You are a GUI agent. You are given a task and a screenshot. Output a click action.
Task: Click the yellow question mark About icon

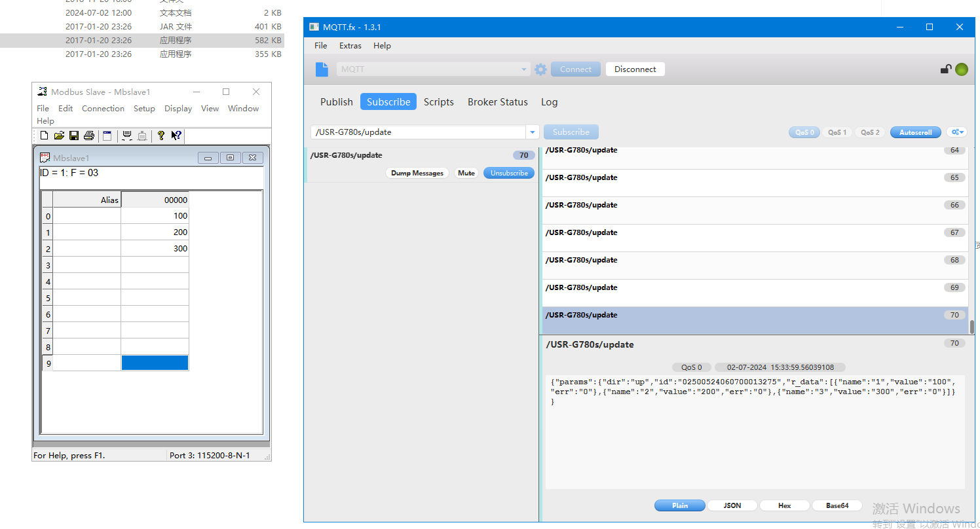coord(160,136)
